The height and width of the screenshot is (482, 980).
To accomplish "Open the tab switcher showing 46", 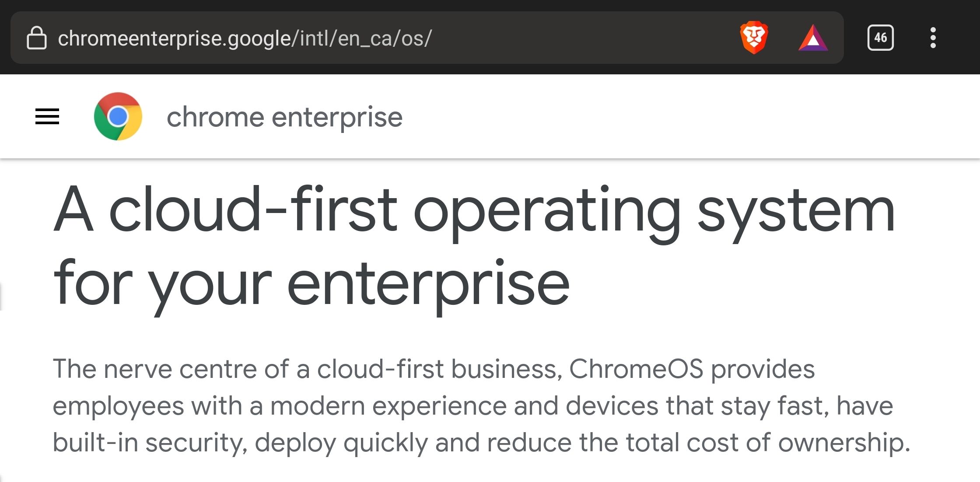I will [880, 38].
